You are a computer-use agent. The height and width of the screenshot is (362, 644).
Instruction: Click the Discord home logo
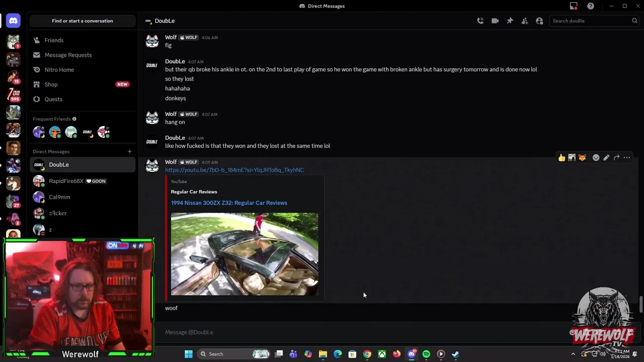point(13,21)
